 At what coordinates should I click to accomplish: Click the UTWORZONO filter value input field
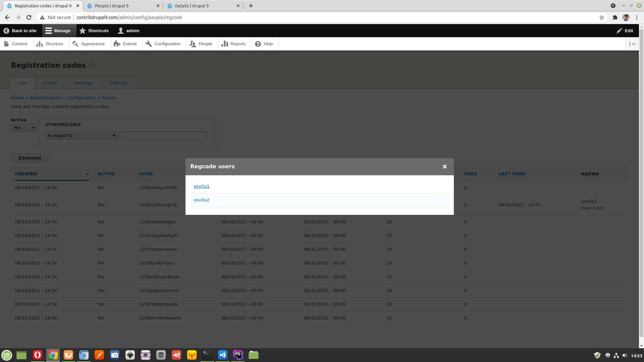click(163, 135)
